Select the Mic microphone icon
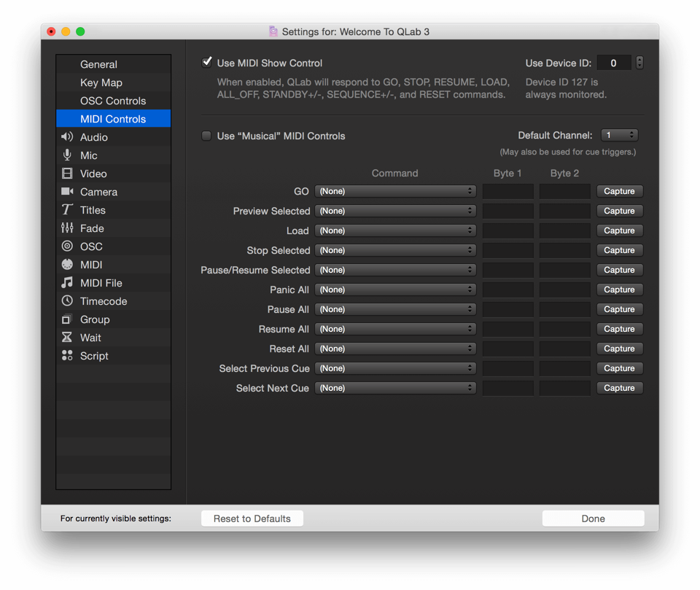The width and height of the screenshot is (700, 590). click(x=67, y=155)
